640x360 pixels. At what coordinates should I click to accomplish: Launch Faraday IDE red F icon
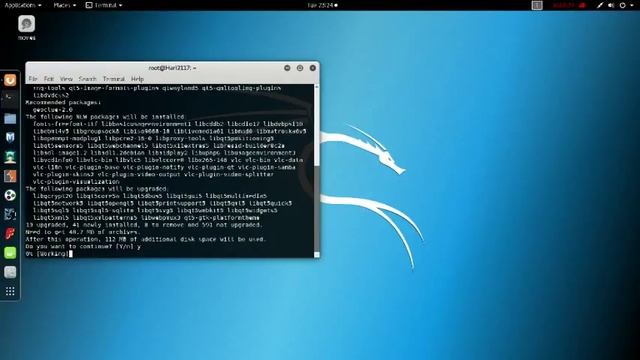pos(10,233)
